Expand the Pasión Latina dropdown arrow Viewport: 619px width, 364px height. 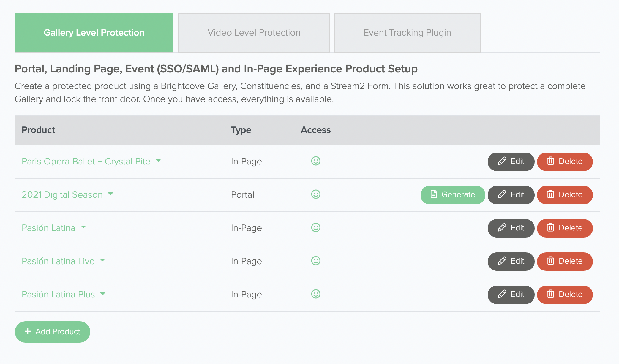84,228
